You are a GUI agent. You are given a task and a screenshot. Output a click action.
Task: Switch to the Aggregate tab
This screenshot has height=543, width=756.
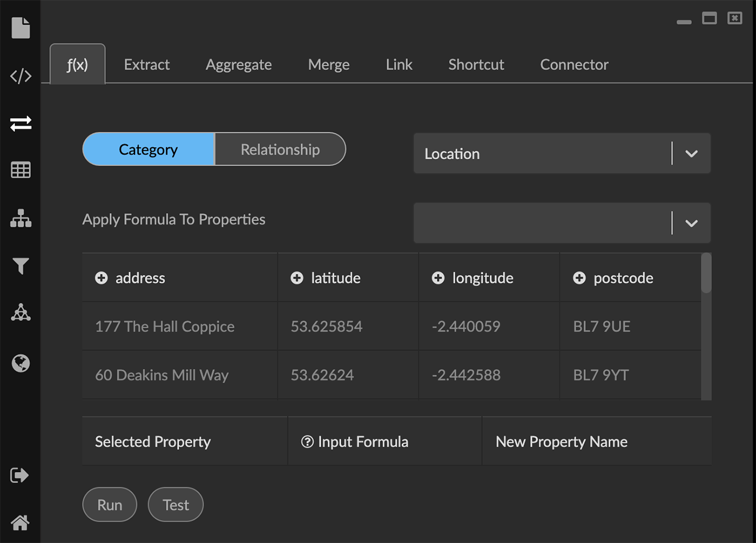point(238,65)
